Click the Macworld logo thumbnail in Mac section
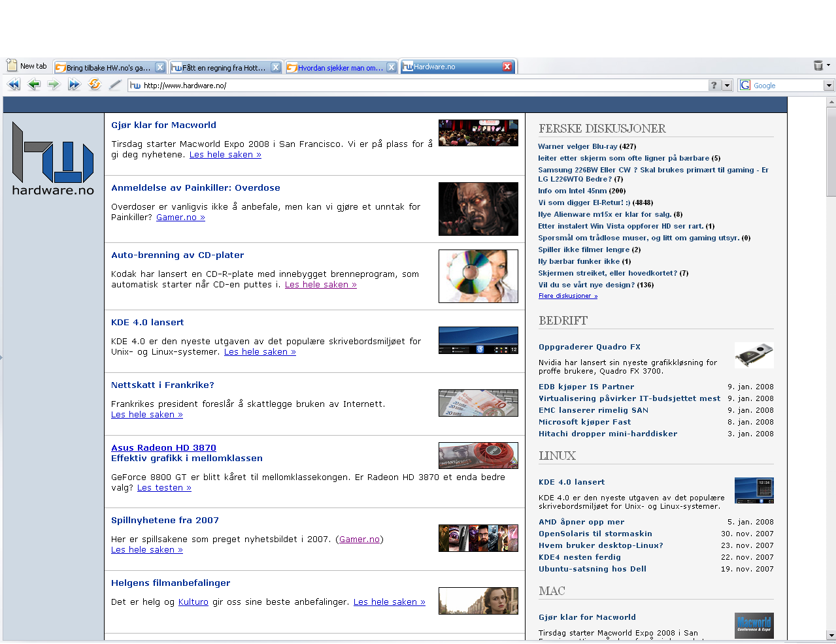Screen dimensions: 836x644 754,626
